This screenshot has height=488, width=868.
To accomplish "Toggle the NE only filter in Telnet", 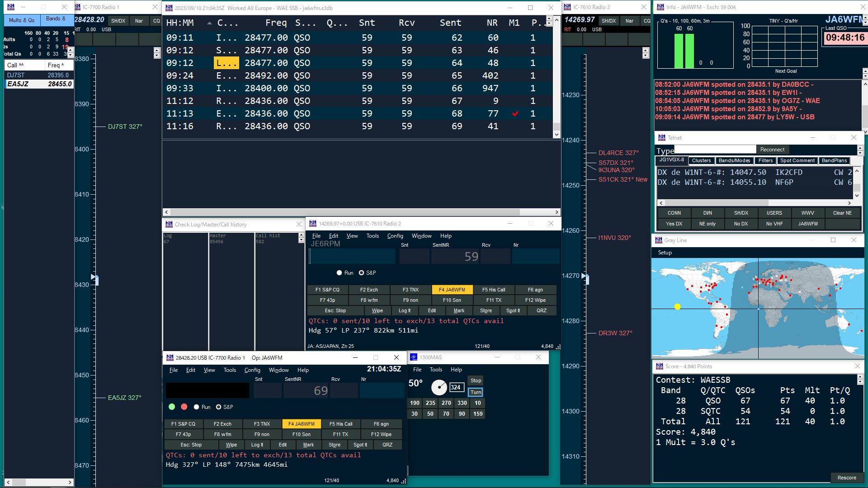I will coord(708,224).
